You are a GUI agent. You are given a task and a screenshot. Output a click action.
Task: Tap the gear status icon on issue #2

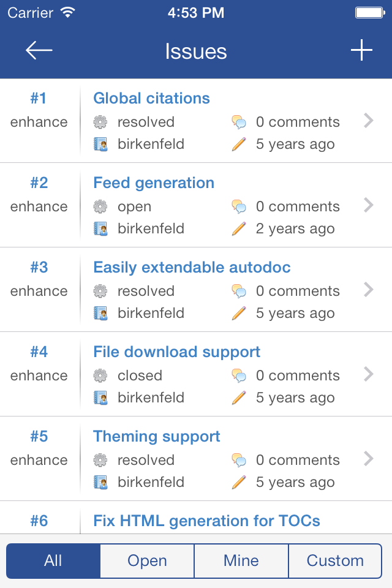(100, 206)
